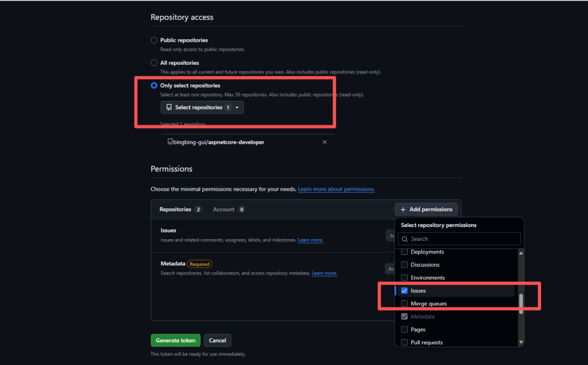Enable the Pages permission
The image size is (588, 365).
tap(405, 329)
